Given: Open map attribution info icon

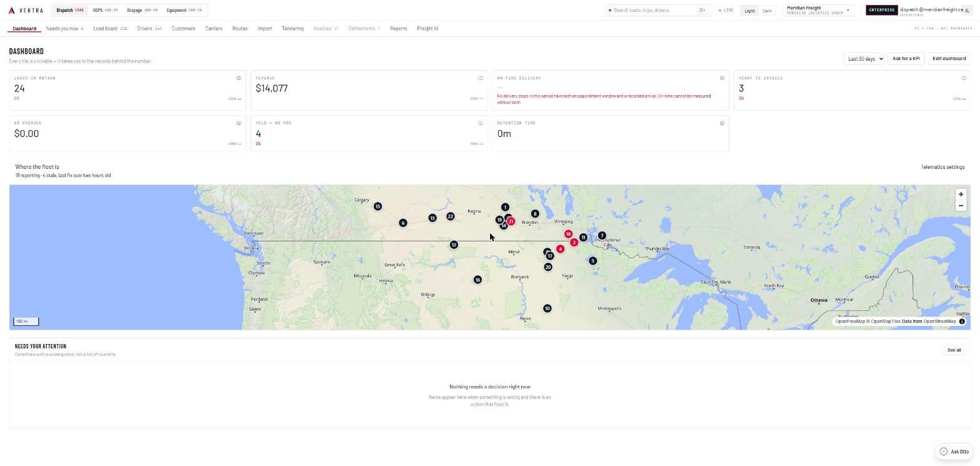Looking at the screenshot, I should tap(962, 322).
